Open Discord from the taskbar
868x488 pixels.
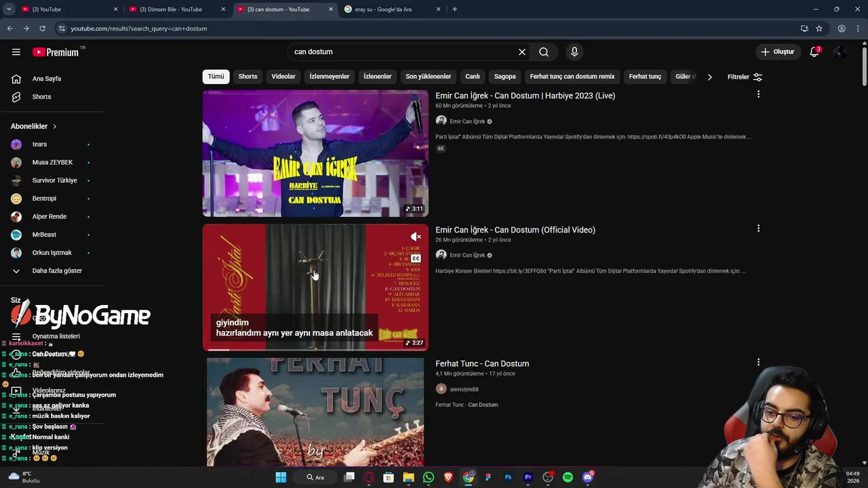click(x=587, y=477)
